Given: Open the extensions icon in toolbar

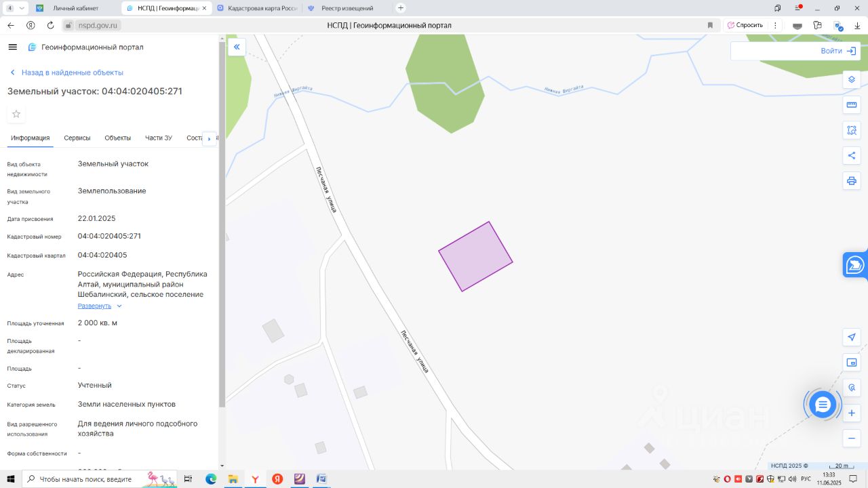Looking at the screenshot, I should [818, 25].
